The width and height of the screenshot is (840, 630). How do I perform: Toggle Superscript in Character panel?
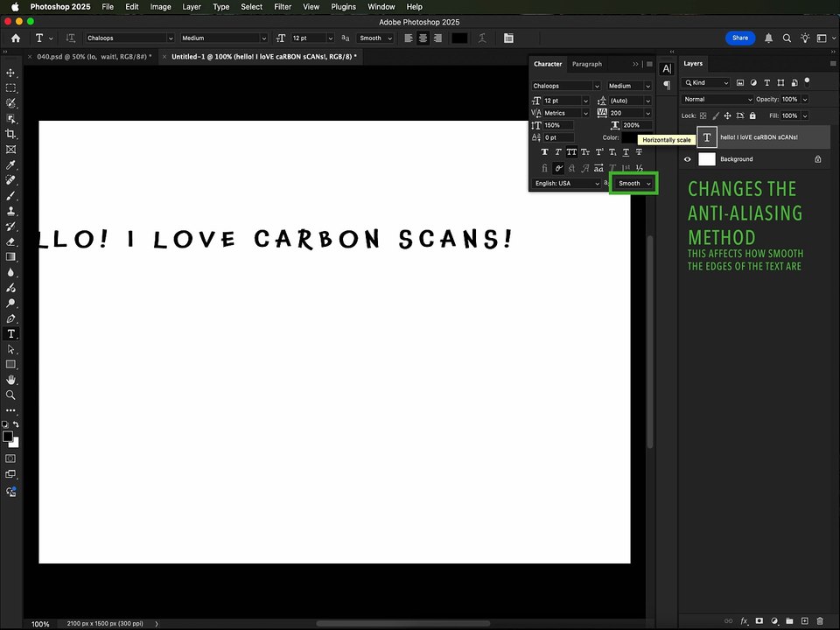[598, 152]
